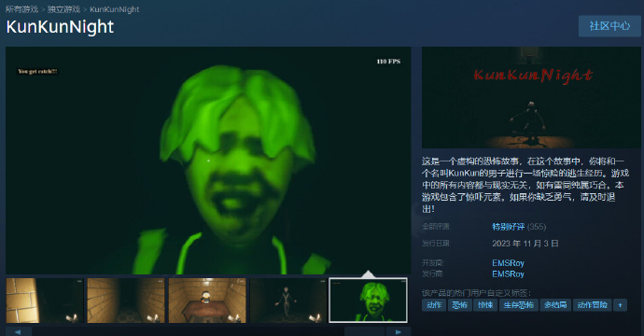This screenshot has width=644, height=336.
Task: Click the 开发商 label
Action: 432,263
